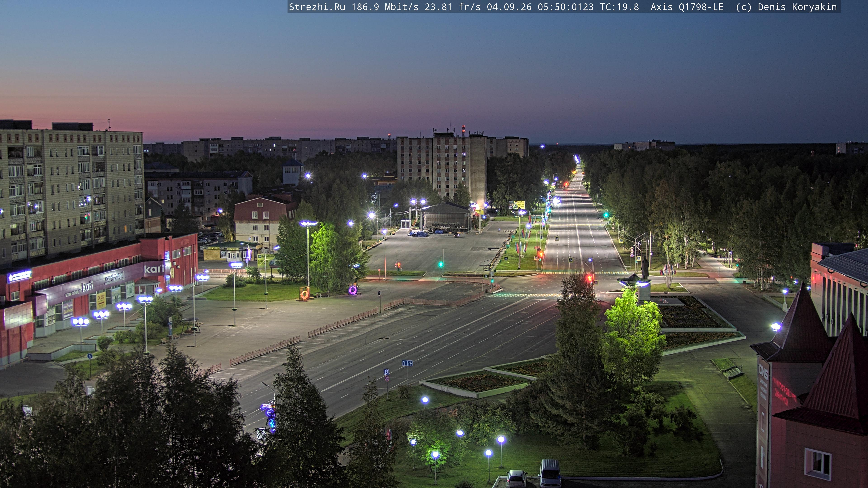Viewport: 868px width, 488px height.
Task: Click the green traffic light near the square
Action: 440,264
